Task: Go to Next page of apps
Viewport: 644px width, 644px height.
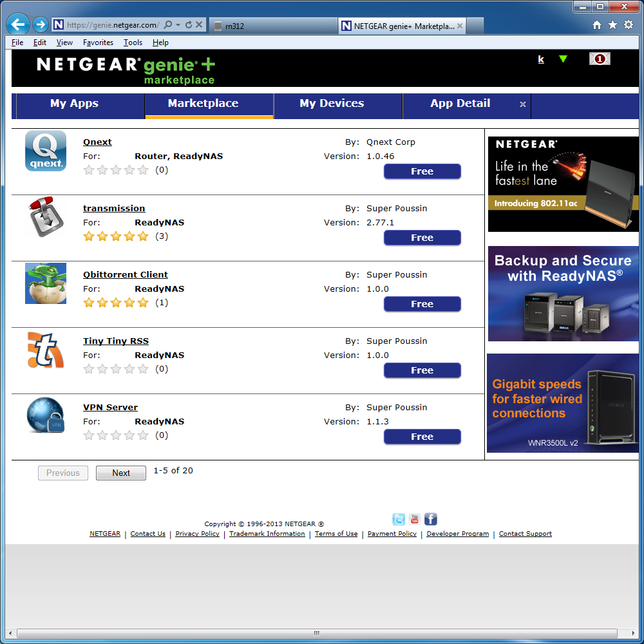Action: [x=121, y=473]
